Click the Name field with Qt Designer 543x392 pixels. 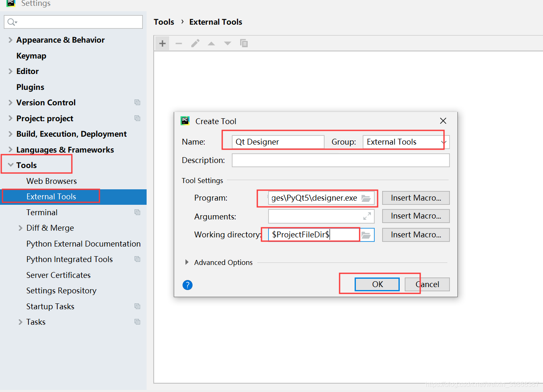tap(278, 142)
